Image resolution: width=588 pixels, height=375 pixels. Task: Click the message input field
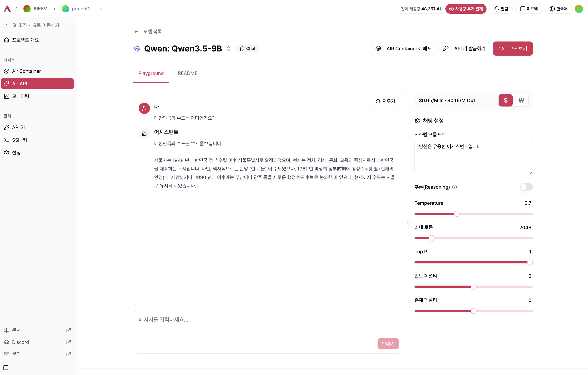click(x=268, y=332)
